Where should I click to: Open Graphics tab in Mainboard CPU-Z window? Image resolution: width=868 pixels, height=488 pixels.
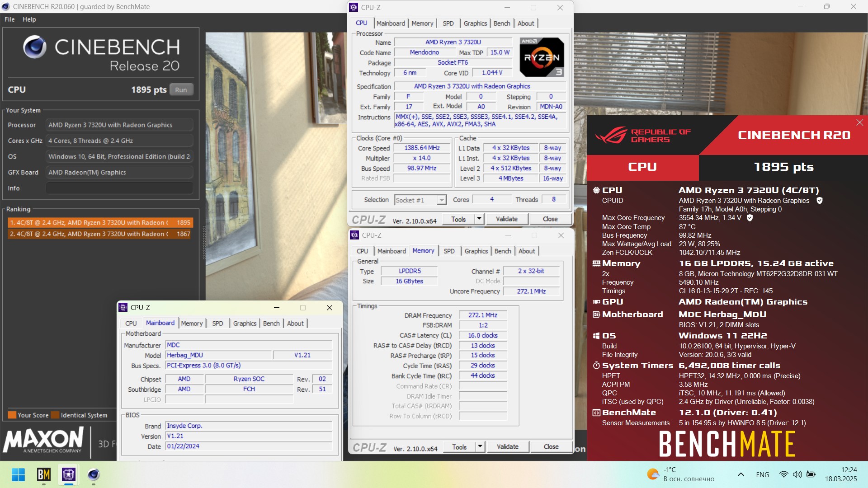(245, 323)
